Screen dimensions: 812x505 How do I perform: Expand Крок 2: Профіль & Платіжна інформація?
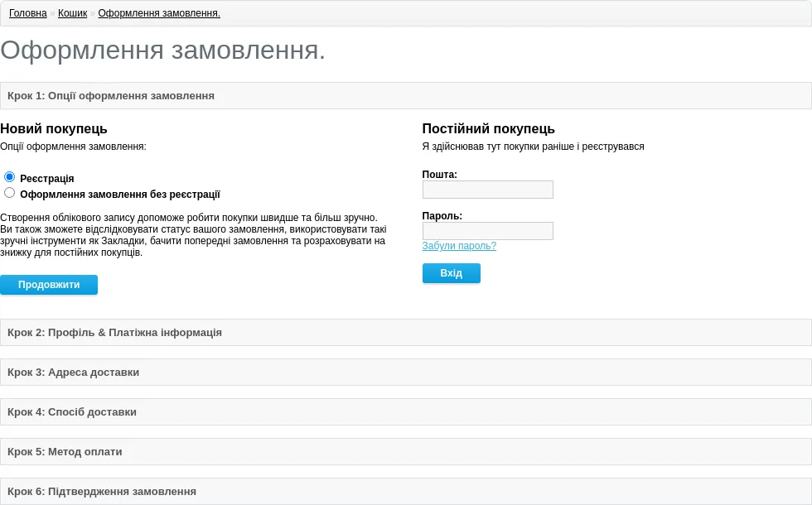pos(406,332)
